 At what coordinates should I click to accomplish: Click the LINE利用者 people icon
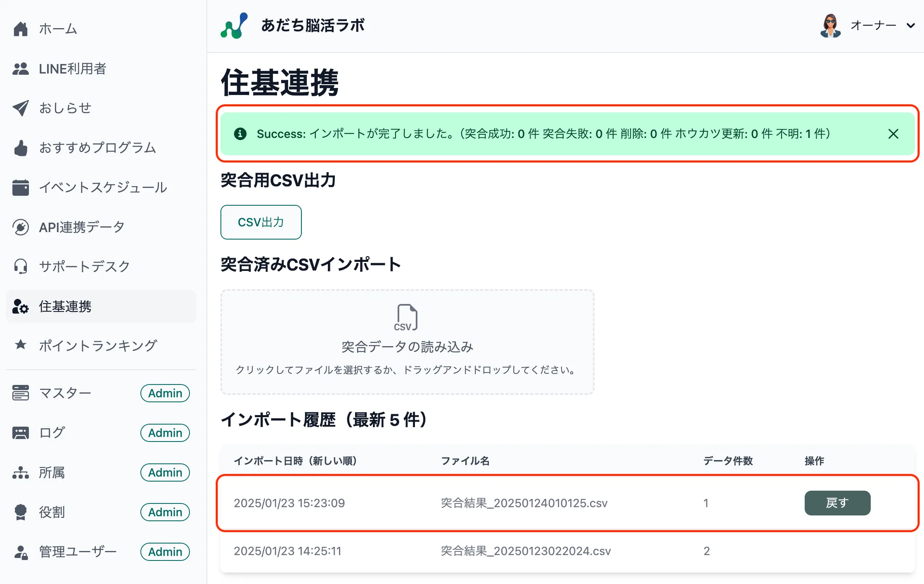21,69
